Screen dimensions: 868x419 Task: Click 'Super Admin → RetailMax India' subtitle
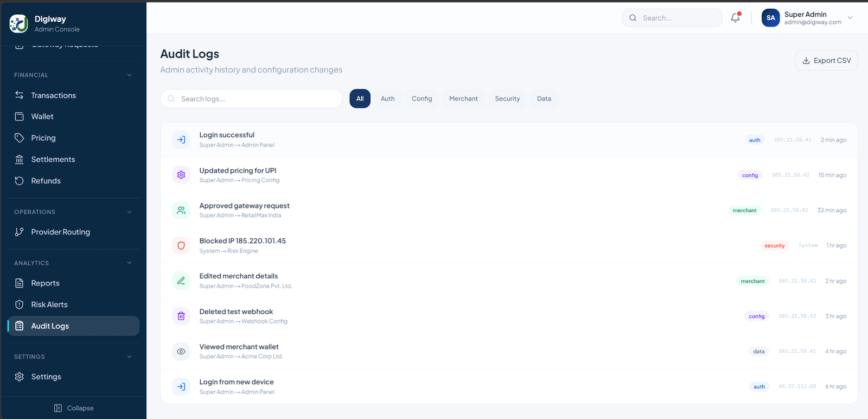pyautogui.click(x=240, y=215)
